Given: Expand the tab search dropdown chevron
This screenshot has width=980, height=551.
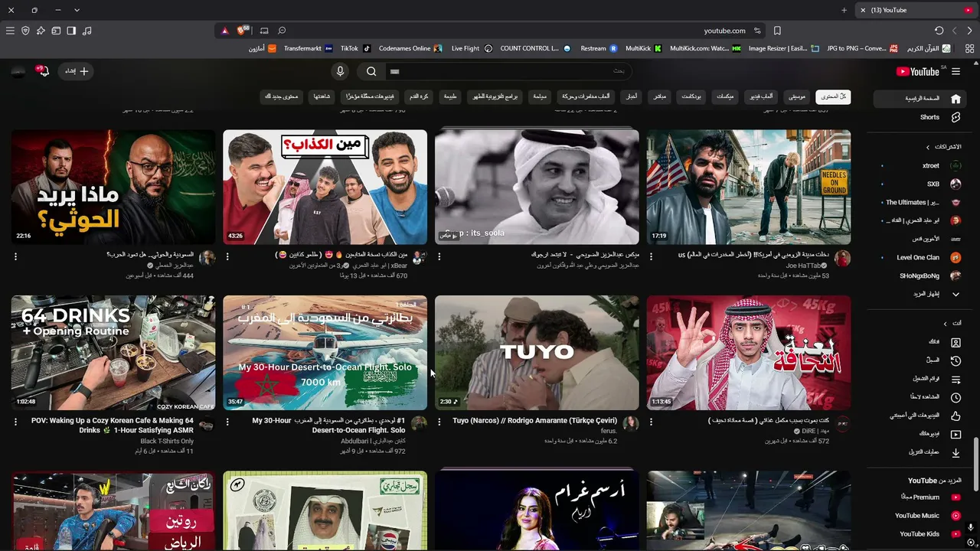Looking at the screenshot, I should pyautogui.click(x=77, y=10).
